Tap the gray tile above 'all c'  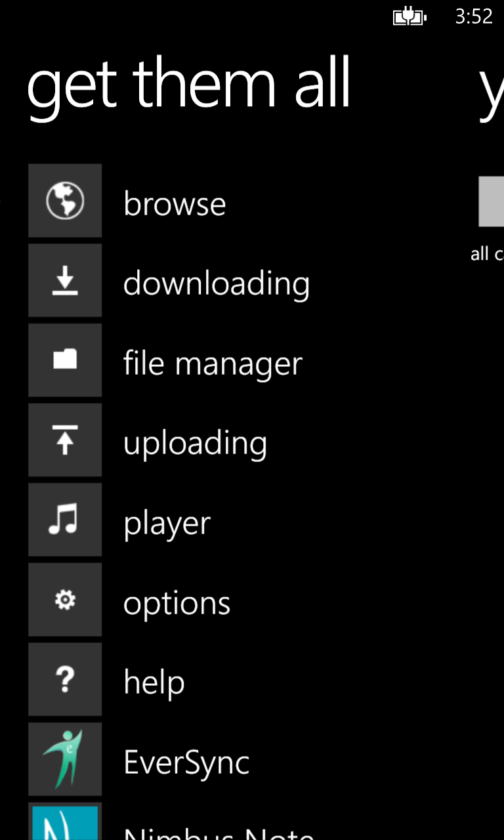492,201
